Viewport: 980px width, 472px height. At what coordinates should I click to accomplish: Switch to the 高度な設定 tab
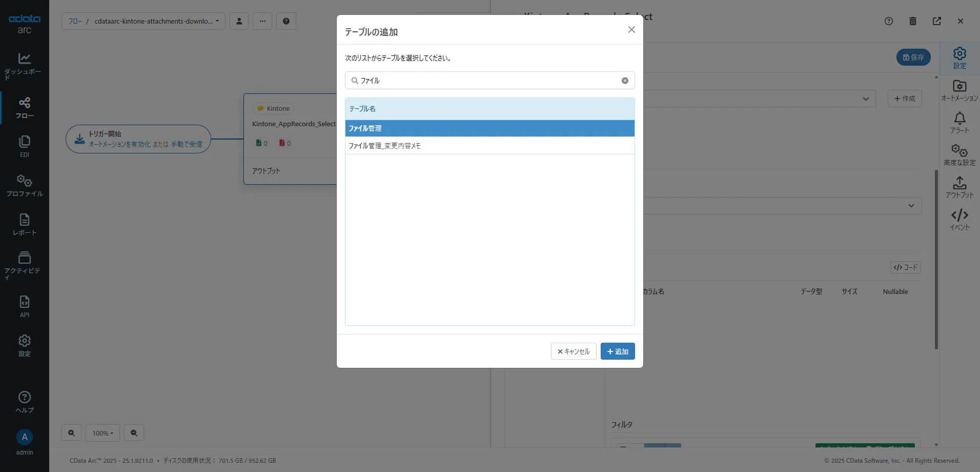tap(959, 155)
